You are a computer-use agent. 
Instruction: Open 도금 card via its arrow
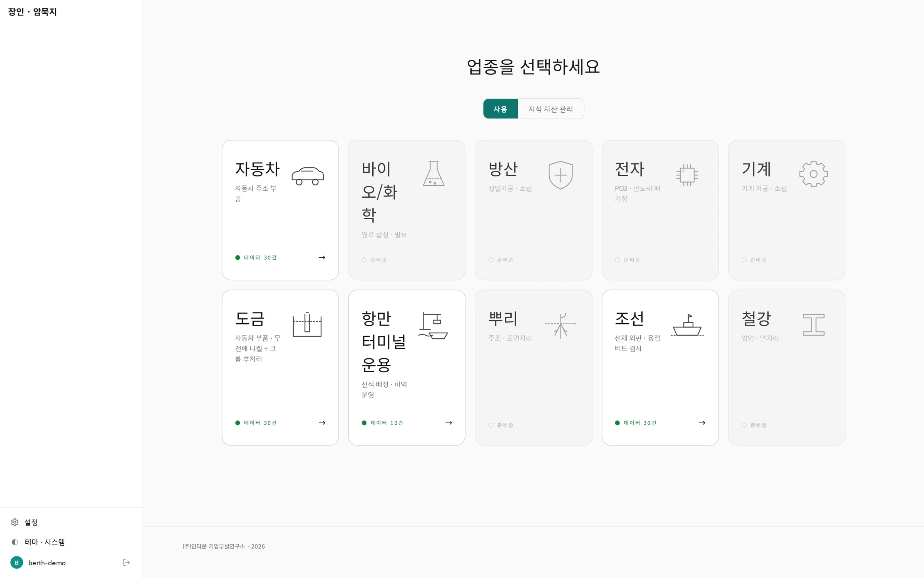point(322,423)
